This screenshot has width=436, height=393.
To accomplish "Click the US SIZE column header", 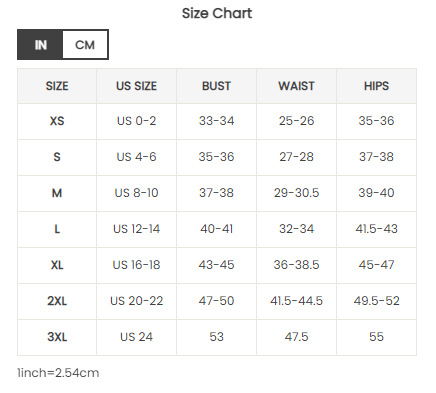I will coord(136,86).
